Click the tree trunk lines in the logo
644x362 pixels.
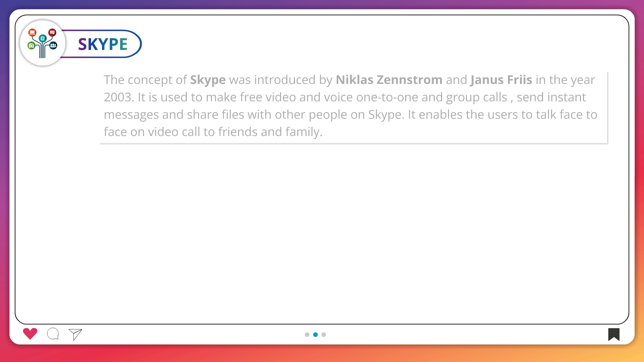pyautogui.click(x=42, y=53)
